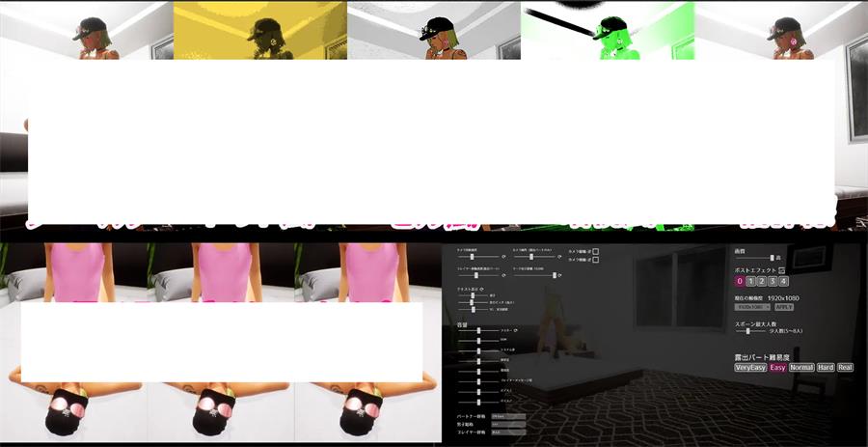
Task: Select post effect preset 0
Action: 740,281
